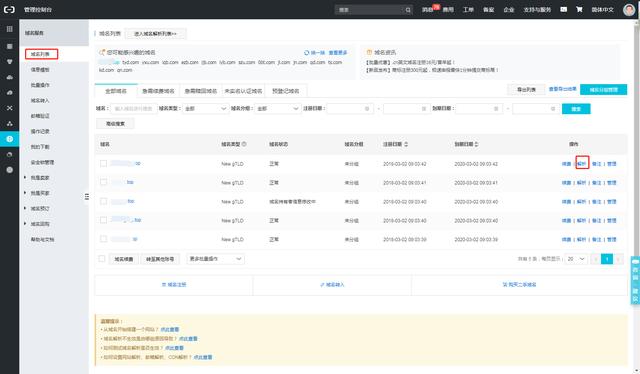Image resolution: width=640 pixels, height=374 pixels.
Task: Click 管理 link for domain registered 09:03:41
Action: coord(611,183)
